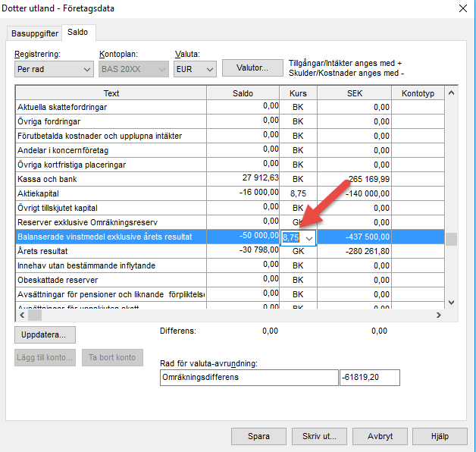Select the Saldo tab

tap(77, 33)
